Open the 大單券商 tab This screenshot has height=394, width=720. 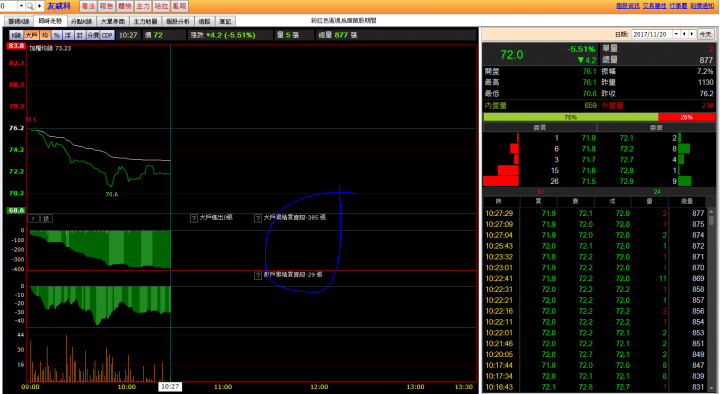113,21
